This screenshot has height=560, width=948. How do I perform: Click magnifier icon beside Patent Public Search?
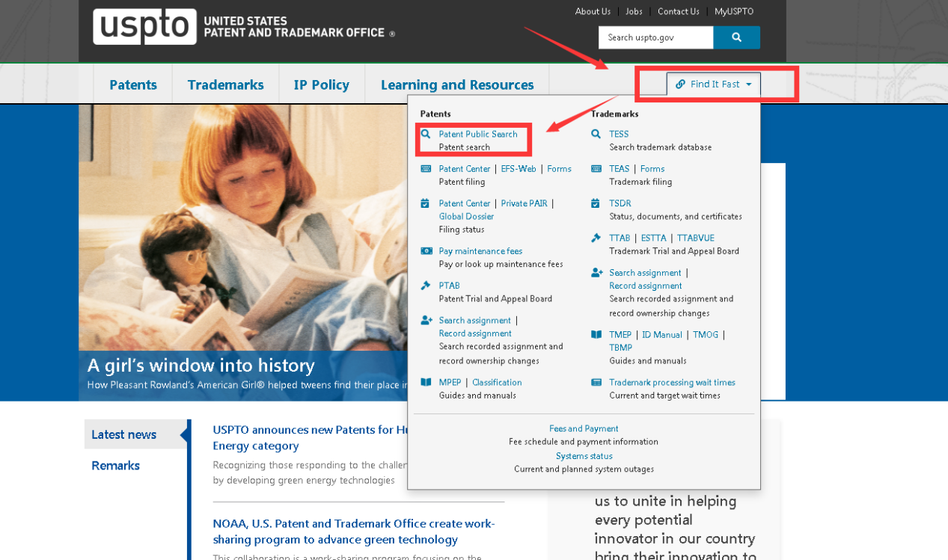click(426, 135)
